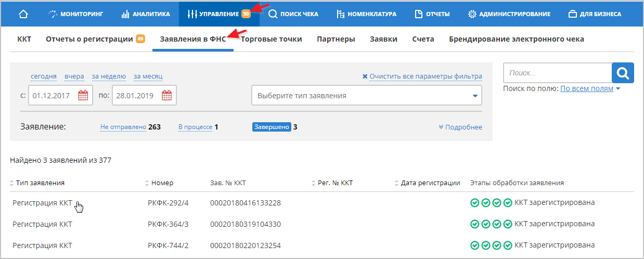This screenshot has width=644, height=259.
Task: Open calendar picker for start date
Action: tap(83, 96)
